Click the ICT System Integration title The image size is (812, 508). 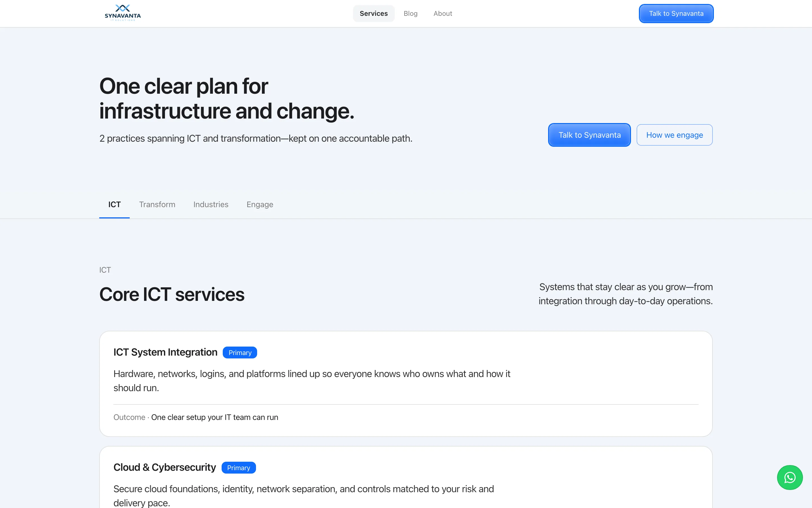tap(166, 352)
